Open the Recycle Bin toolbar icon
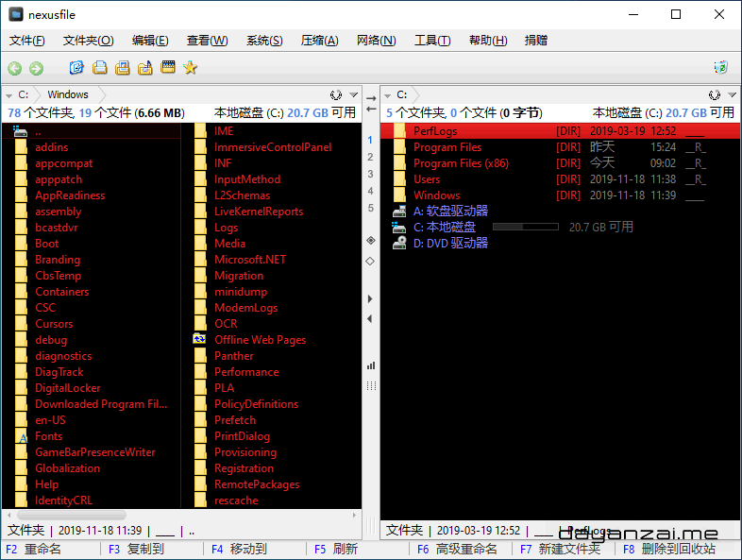The image size is (742, 560). (720, 68)
